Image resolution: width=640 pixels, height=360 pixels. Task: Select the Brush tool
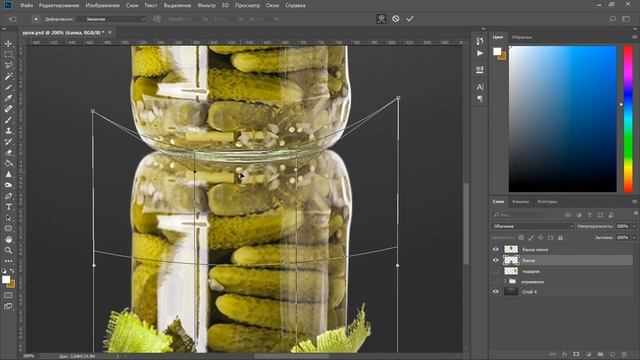pos(8,120)
